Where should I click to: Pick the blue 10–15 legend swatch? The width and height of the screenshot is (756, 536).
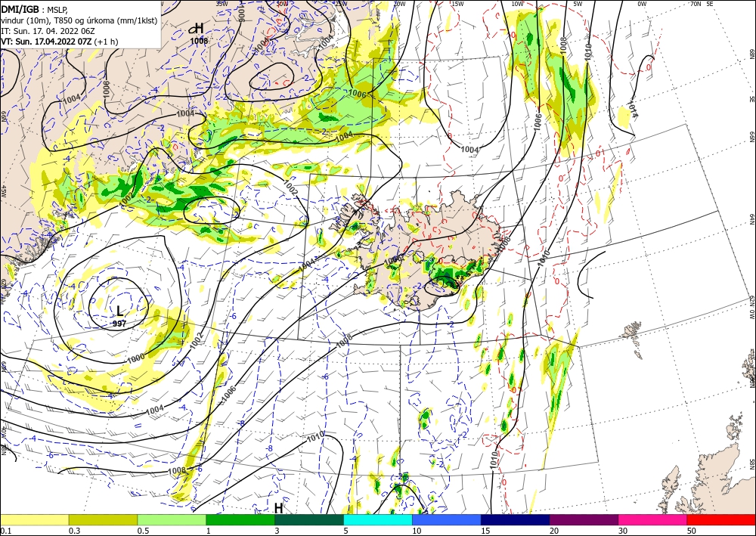point(447,519)
